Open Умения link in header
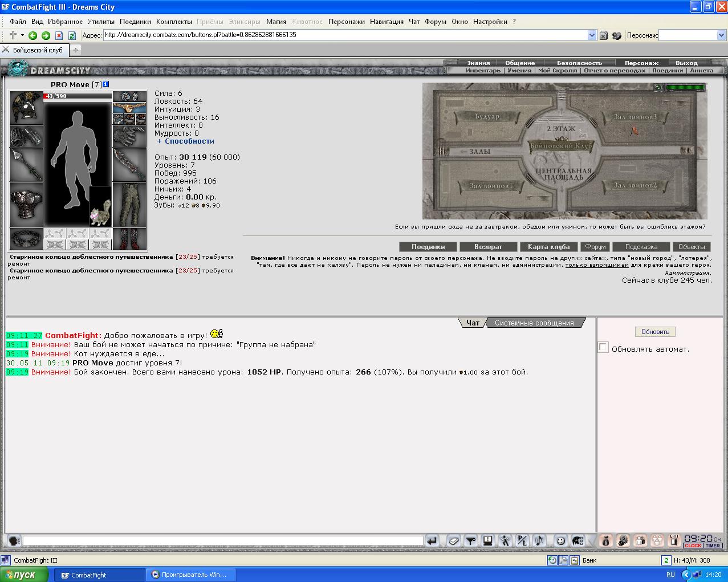This screenshot has width=728, height=582. coord(519,71)
